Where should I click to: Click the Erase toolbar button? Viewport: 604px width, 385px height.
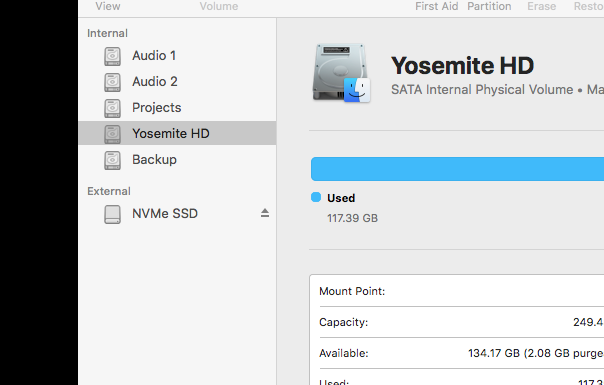[x=542, y=6]
